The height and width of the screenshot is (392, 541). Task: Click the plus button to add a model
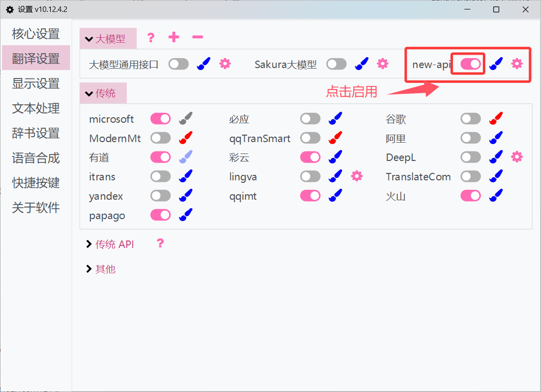point(174,37)
